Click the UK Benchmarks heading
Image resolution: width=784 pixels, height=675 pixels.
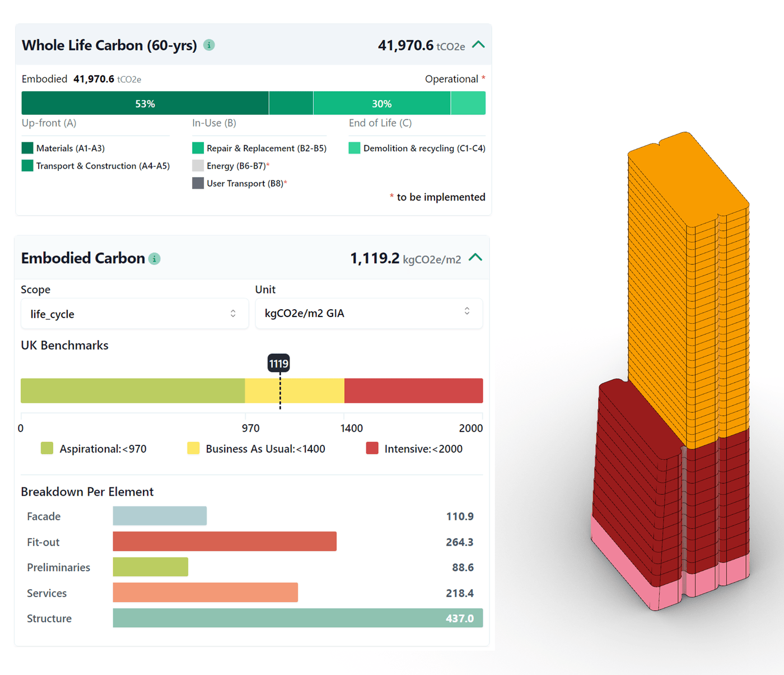coord(64,345)
